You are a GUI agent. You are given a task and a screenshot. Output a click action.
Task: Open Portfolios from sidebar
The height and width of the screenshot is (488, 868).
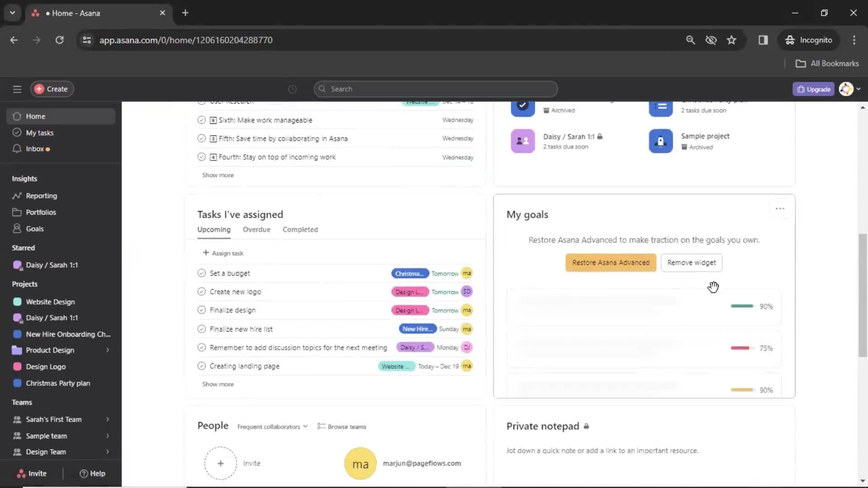coord(41,211)
